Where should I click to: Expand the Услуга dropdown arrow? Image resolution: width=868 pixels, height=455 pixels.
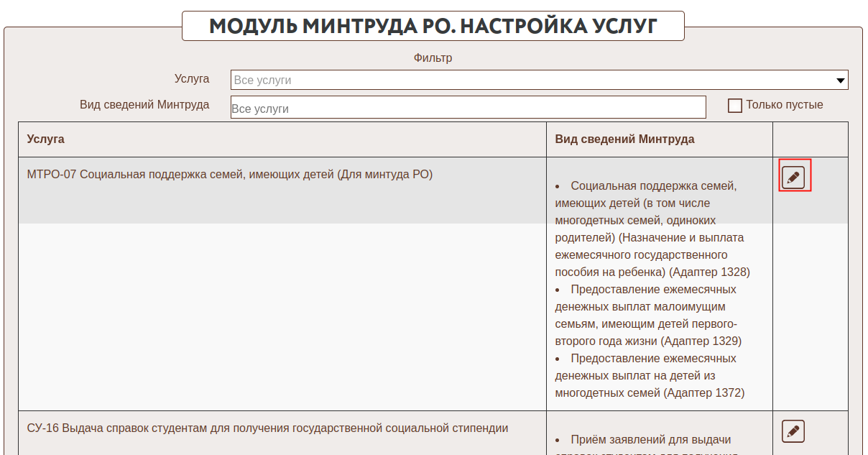tap(840, 81)
